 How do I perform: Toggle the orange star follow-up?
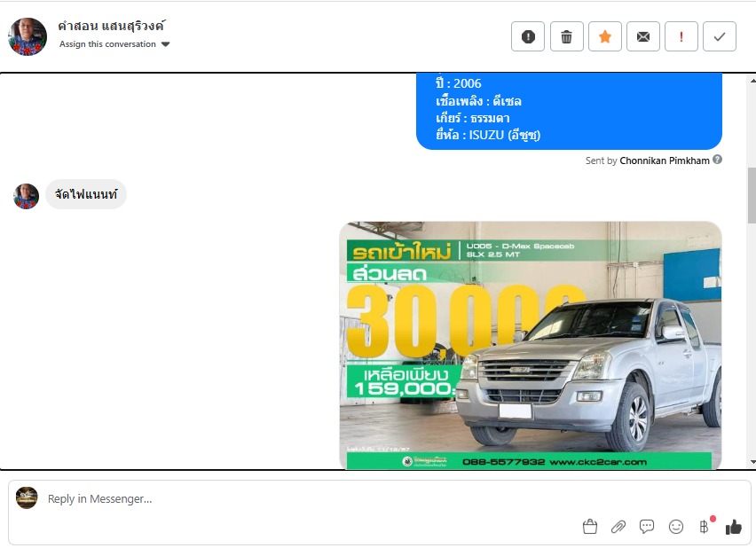tap(604, 36)
